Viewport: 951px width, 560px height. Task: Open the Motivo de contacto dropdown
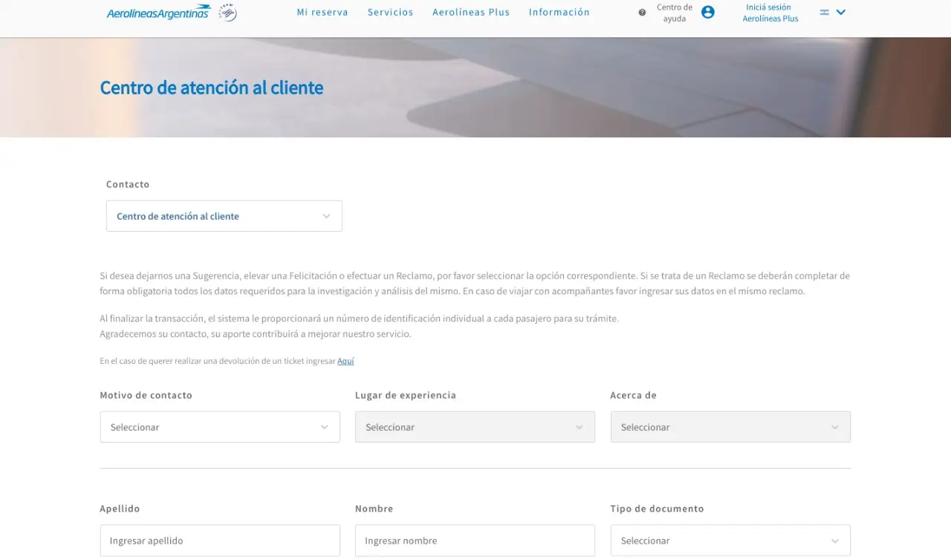(220, 427)
